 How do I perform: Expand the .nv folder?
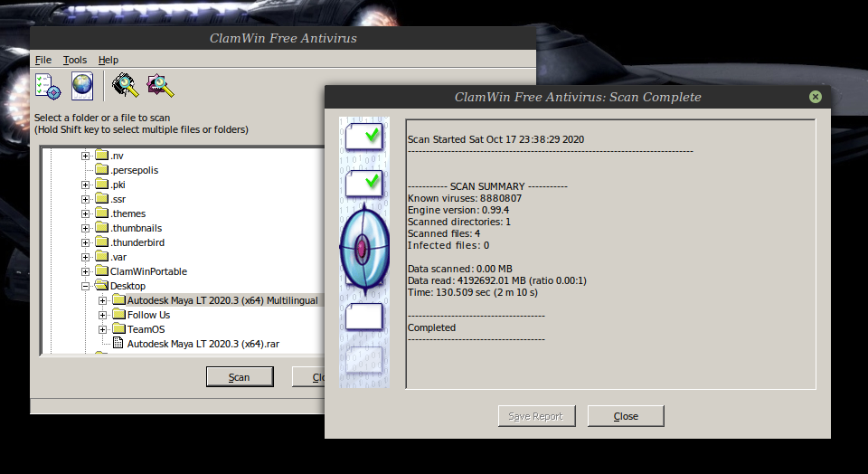(x=85, y=156)
